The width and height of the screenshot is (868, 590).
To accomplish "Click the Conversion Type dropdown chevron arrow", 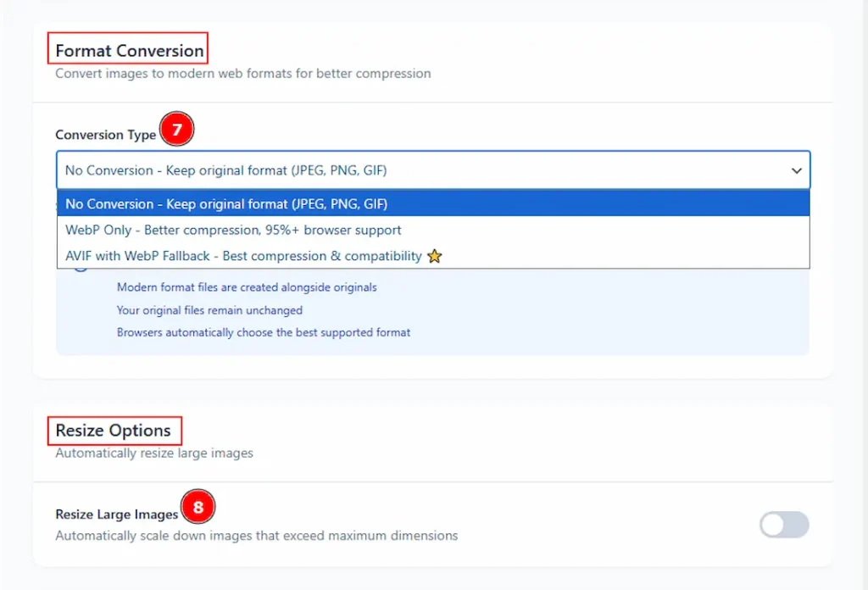I will pyautogui.click(x=796, y=170).
